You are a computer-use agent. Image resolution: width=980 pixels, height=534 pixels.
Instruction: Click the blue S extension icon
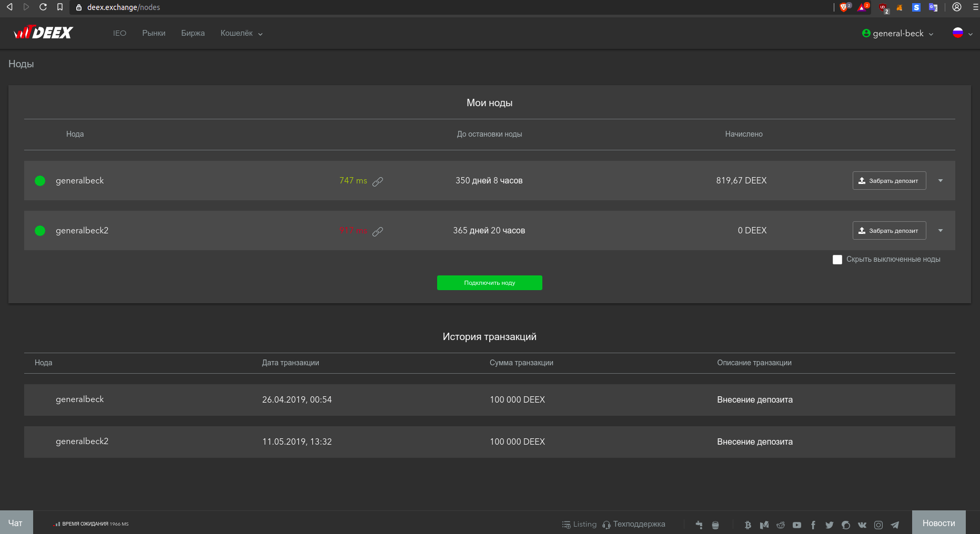[916, 7]
